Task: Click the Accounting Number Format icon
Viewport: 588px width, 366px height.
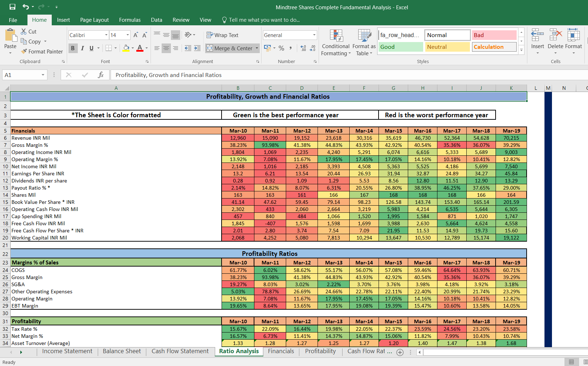Action: [267, 47]
